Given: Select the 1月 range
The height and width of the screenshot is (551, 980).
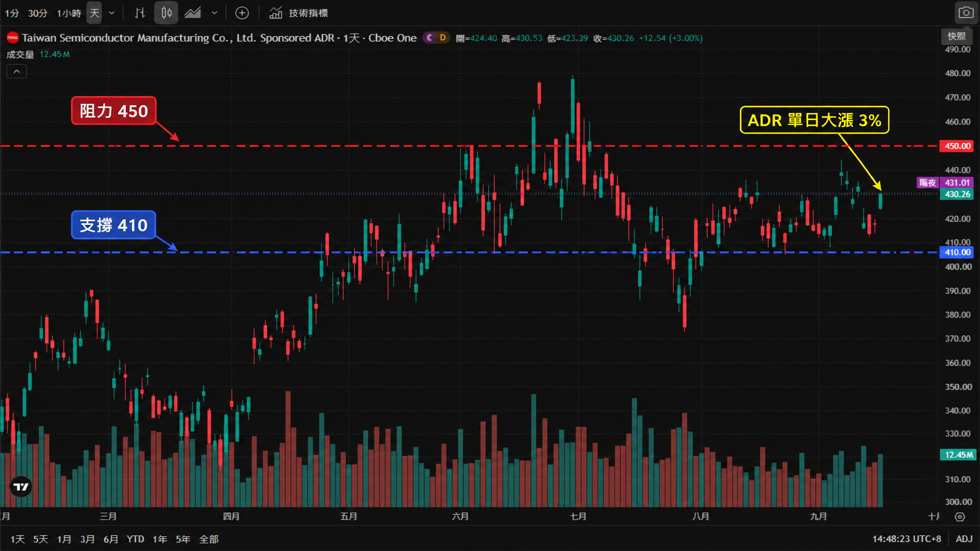Looking at the screenshot, I should click(x=64, y=539).
